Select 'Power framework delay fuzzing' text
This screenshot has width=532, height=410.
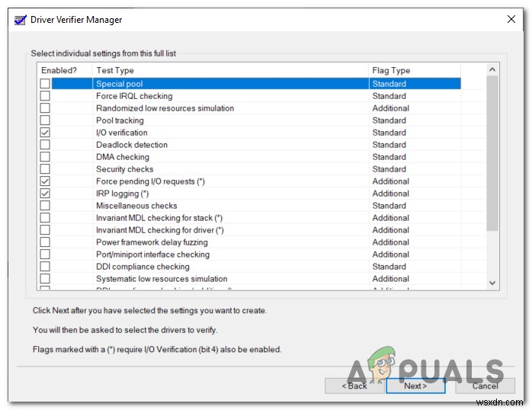(152, 242)
